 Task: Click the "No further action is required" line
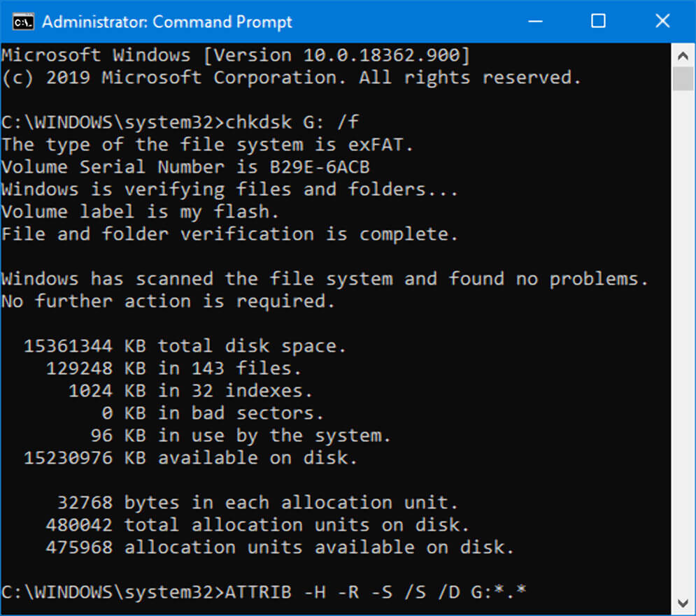(168, 301)
